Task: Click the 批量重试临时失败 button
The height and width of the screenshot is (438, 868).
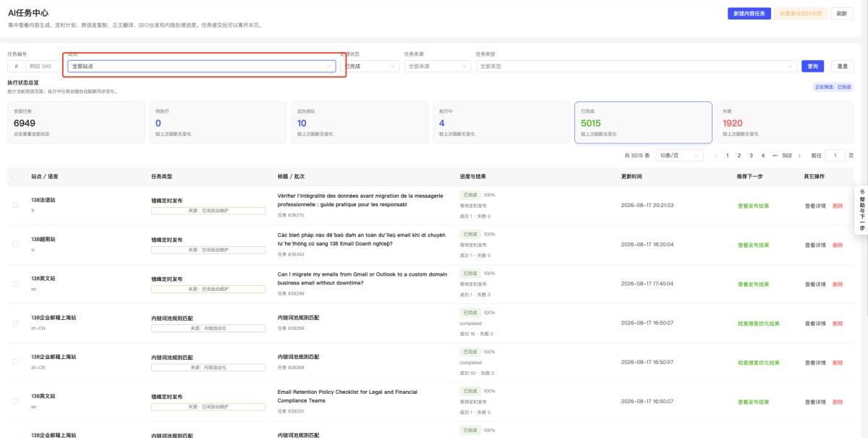Action: [801, 14]
